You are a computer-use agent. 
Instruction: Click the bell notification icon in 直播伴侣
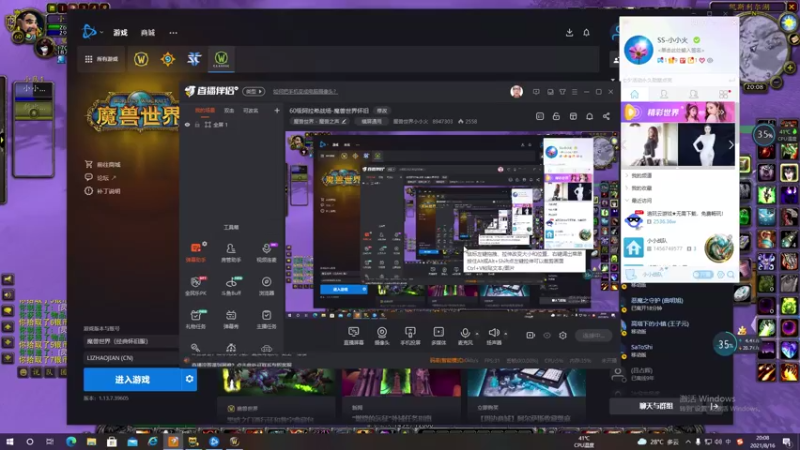pyautogui.click(x=589, y=116)
